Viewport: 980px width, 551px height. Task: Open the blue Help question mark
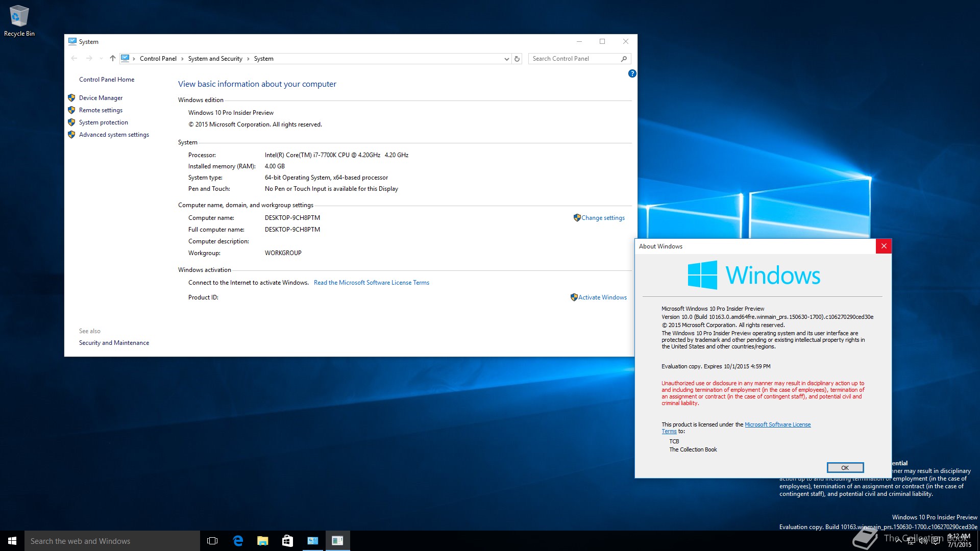632,73
